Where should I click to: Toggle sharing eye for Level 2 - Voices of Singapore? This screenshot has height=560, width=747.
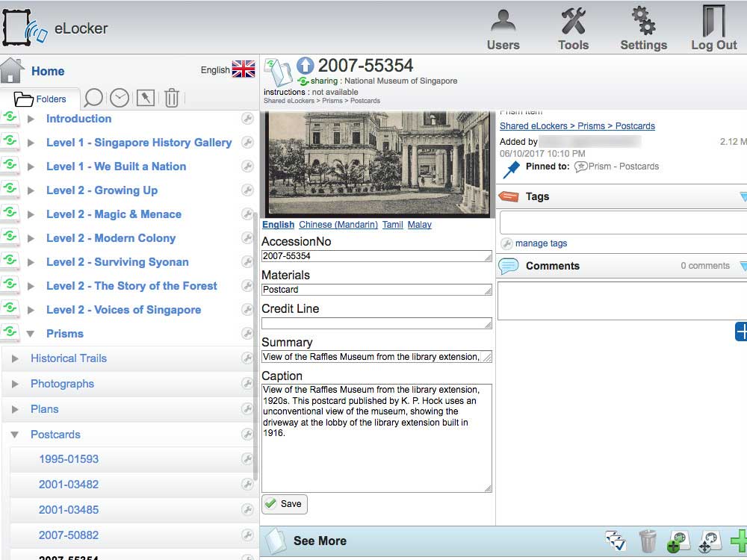tap(10, 308)
